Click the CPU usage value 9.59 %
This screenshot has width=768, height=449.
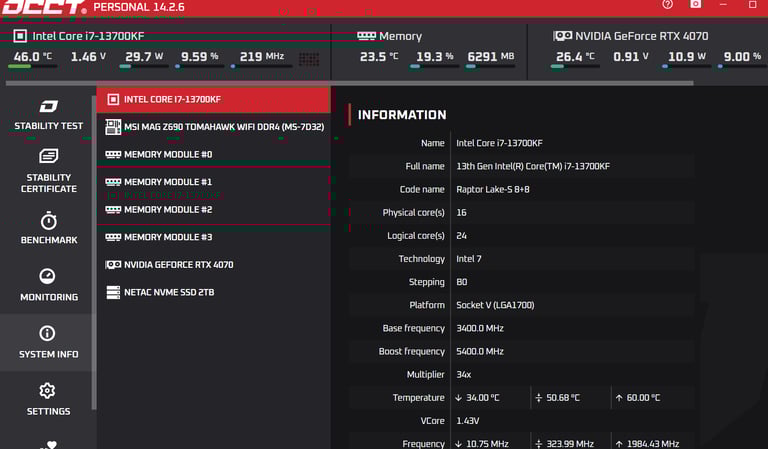click(200, 57)
